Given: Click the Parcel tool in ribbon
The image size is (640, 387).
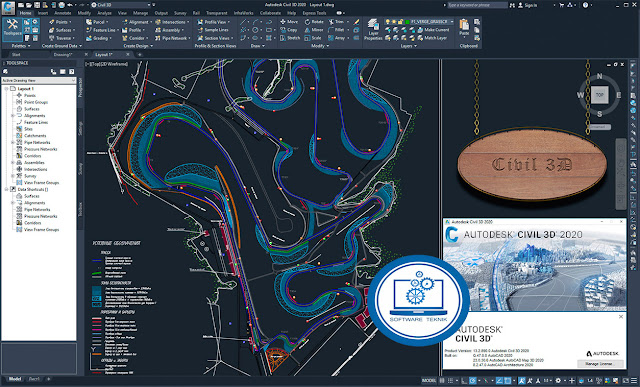Looking at the screenshot, I should (x=97, y=22).
